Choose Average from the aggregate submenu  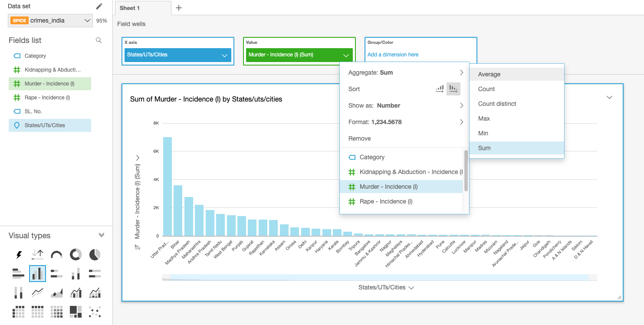click(x=489, y=74)
